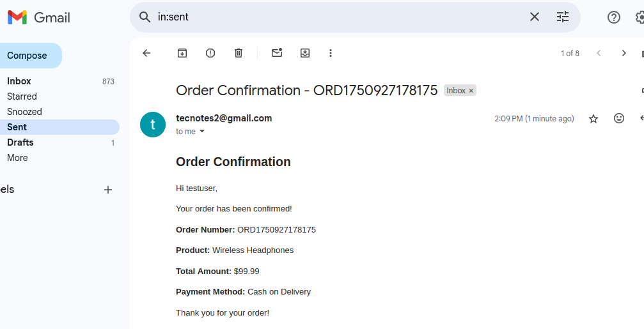The image size is (644, 329).
Task: Open the Inbox folder
Action: coord(19,81)
